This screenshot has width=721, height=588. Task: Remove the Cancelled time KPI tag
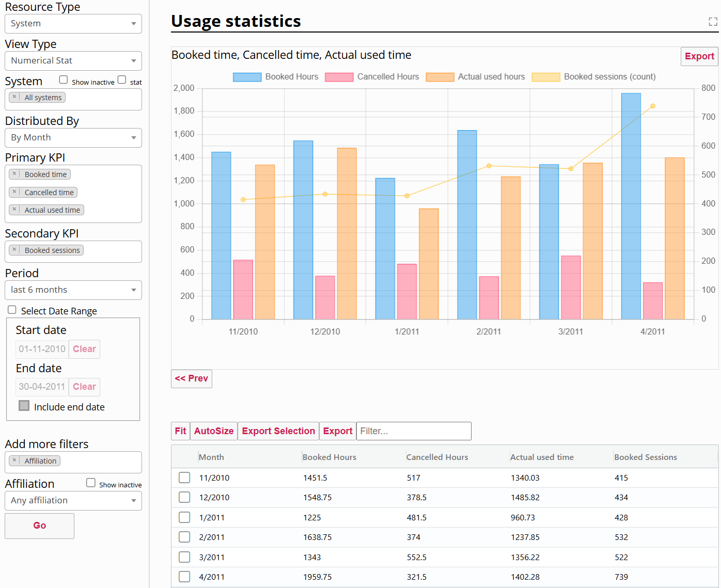coord(14,192)
